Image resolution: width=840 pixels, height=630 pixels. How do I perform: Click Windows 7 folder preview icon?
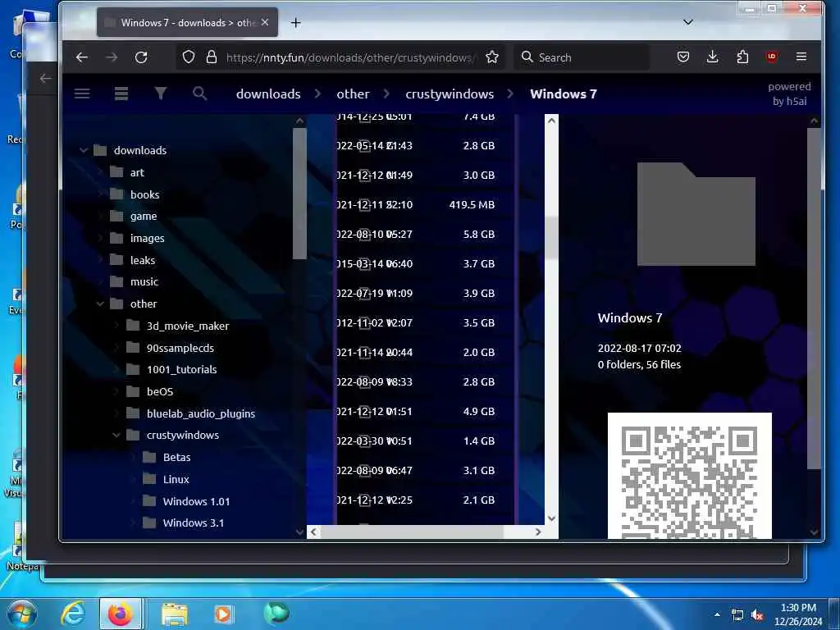click(696, 214)
